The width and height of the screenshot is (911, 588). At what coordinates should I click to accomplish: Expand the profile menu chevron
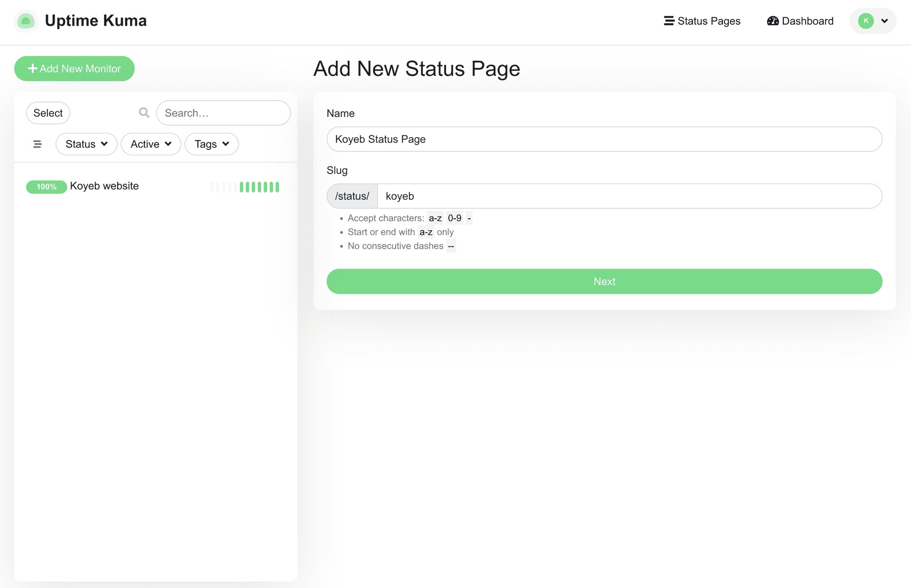884,21
